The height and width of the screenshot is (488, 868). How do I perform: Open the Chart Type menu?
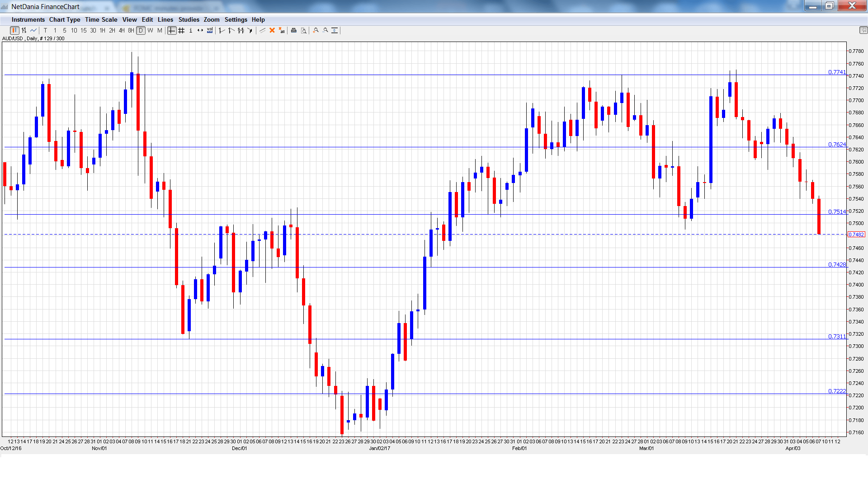point(65,19)
